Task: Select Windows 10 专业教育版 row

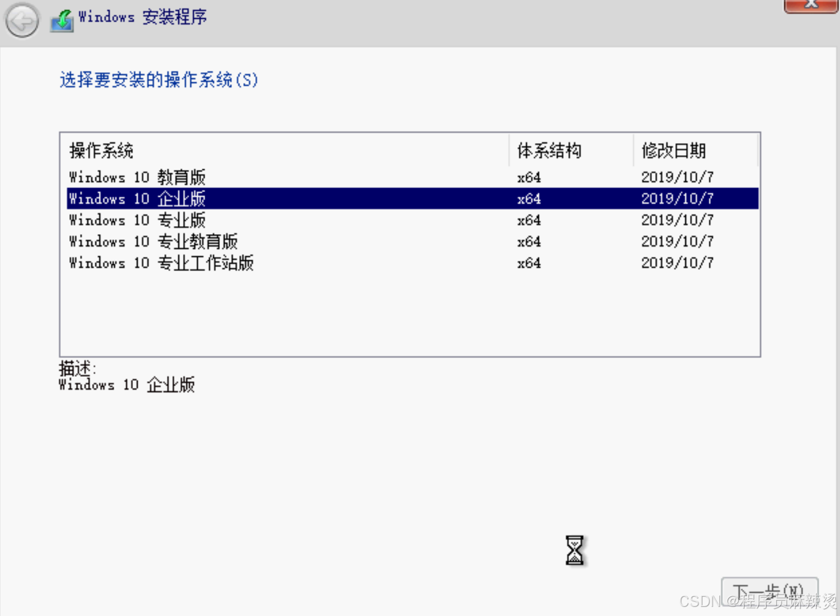Action: tap(413, 242)
